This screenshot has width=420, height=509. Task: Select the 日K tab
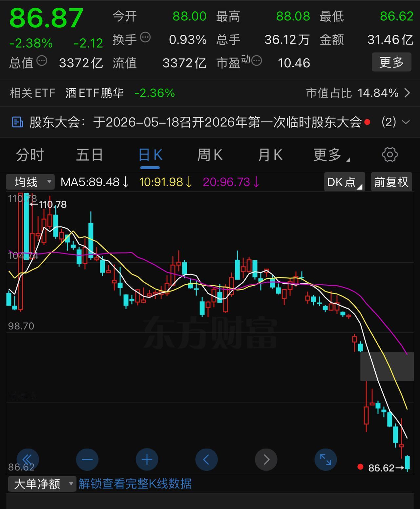click(x=150, y=155)
